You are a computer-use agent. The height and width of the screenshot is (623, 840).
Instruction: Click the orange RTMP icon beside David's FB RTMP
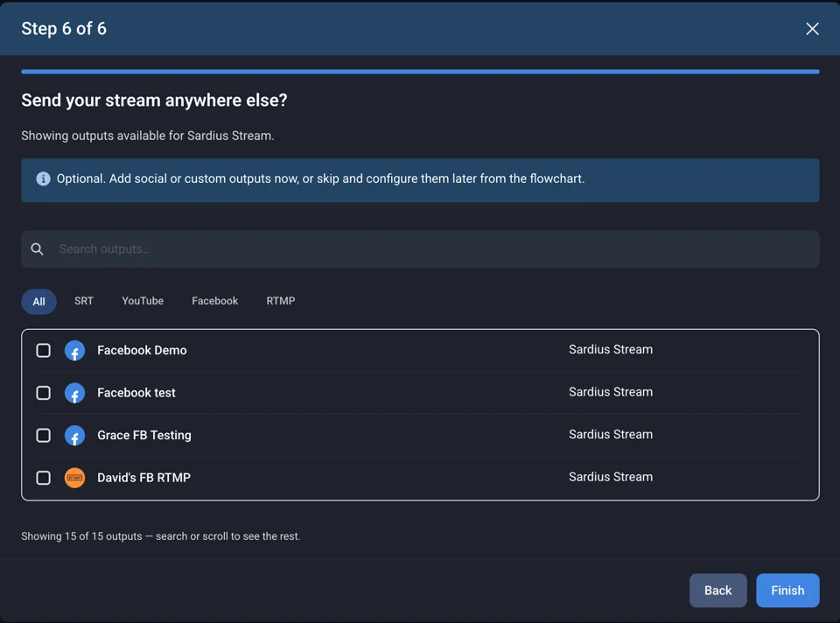(x=74, y=478)
